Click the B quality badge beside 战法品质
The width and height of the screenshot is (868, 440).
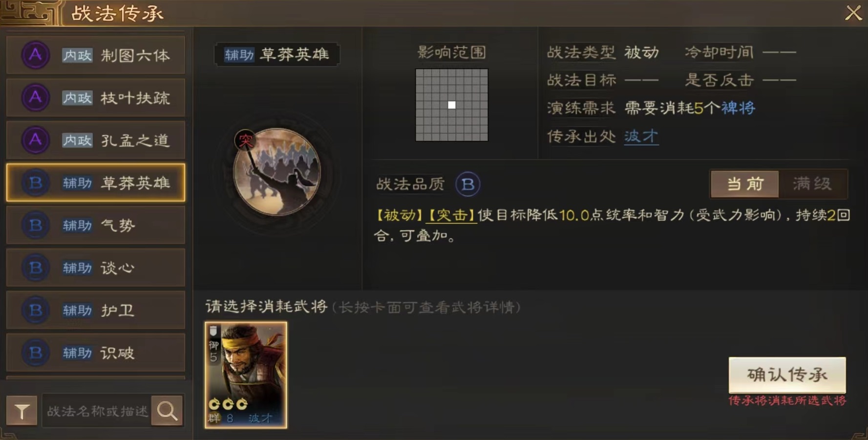(467, 184)
